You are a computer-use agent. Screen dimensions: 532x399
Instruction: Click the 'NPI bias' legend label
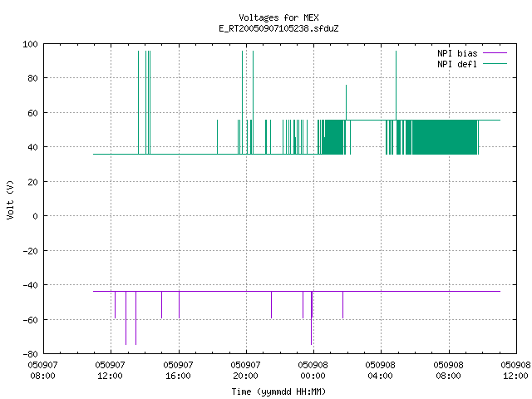point(457,53)
